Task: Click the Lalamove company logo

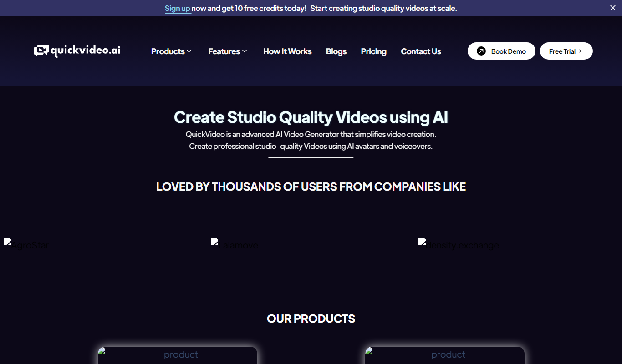Action: tap(235, 244)
